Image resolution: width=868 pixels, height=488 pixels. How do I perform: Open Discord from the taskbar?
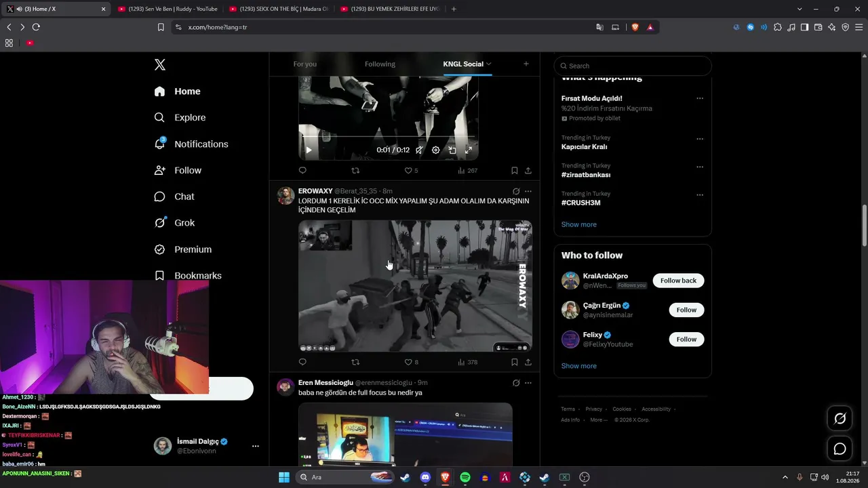click(x=425, y=477)
